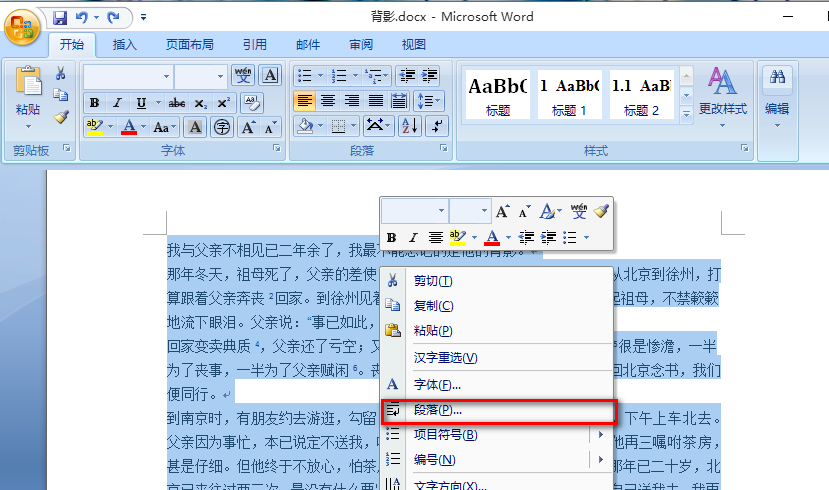Click the large Paste clipboard icon
829x490 pixels.
(x=28, y=82)
